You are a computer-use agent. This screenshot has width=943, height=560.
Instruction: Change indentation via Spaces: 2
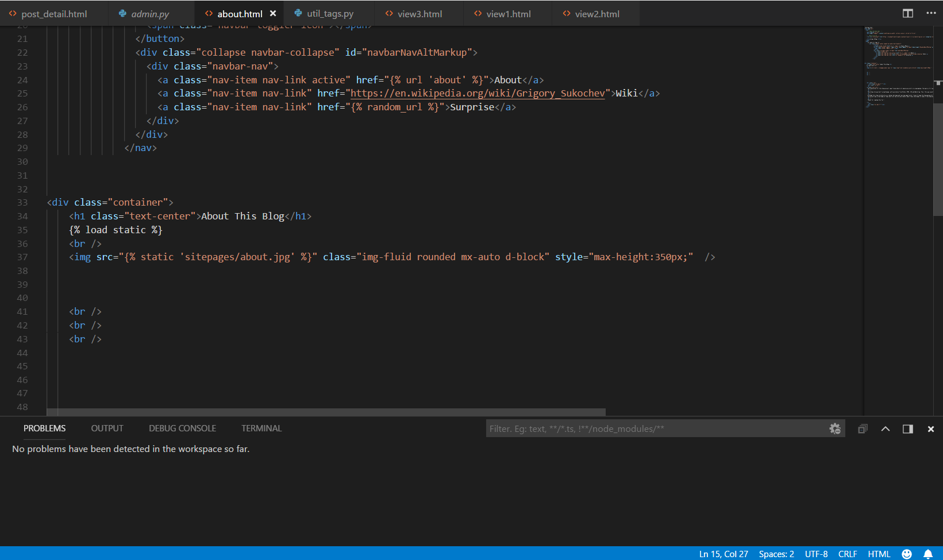point(776,554)
